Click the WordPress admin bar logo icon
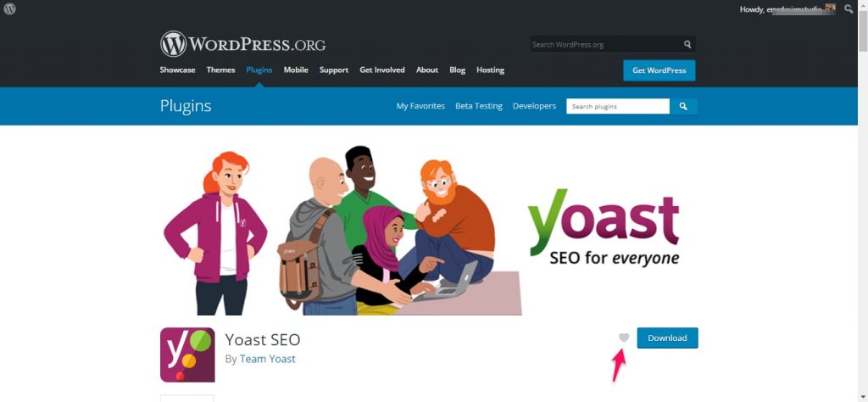 [x=9, y=8]
